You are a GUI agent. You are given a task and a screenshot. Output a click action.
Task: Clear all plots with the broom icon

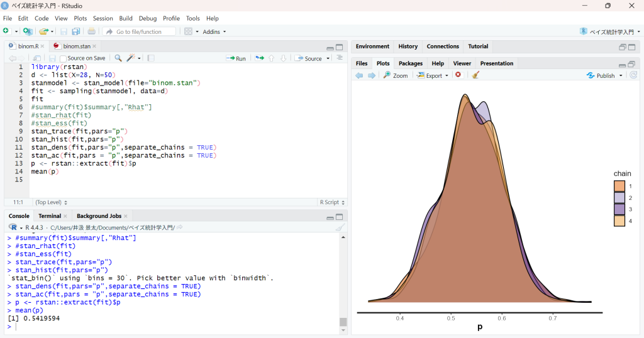pos(475,75)
